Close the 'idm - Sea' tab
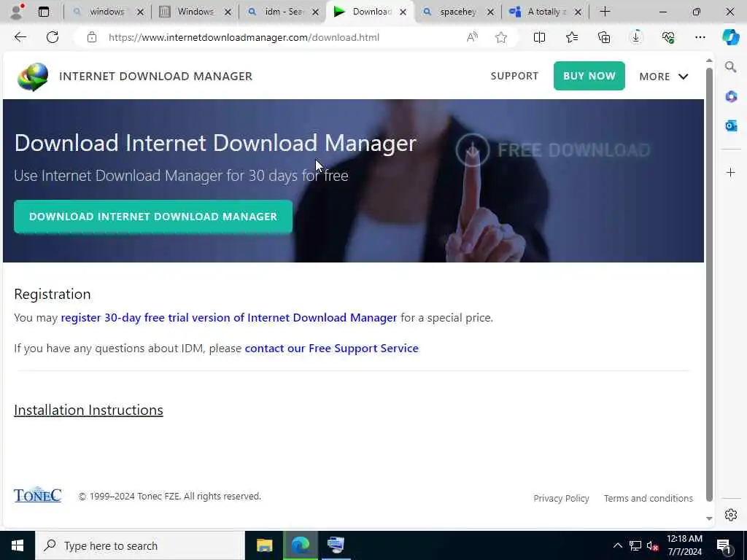This screenshot has height=560, width=747. pyautogui.click(x=315, y=12)
